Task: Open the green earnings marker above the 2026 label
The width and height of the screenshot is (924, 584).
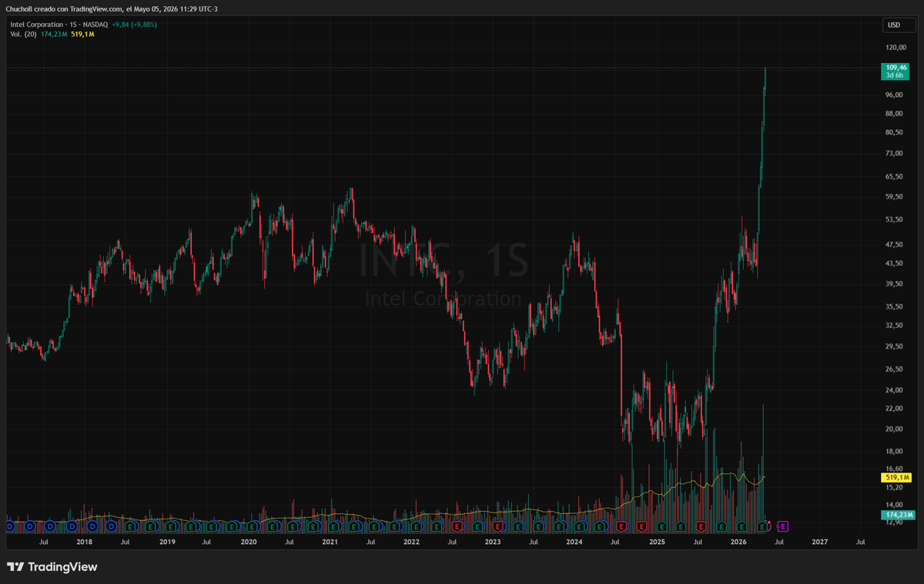Action: [742, 527]
